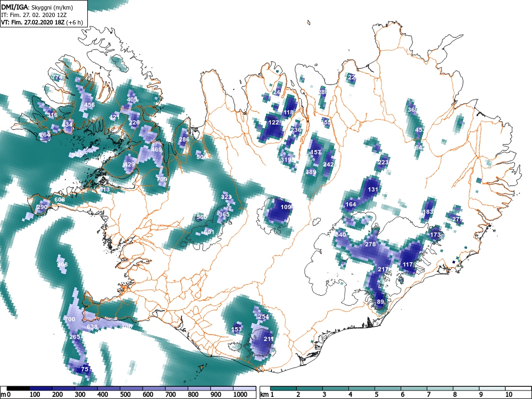The height and width of the screenshot is (399, 532).
Task: Select the map label '265'
Action: pyautogui.click(x=74, y=337)
